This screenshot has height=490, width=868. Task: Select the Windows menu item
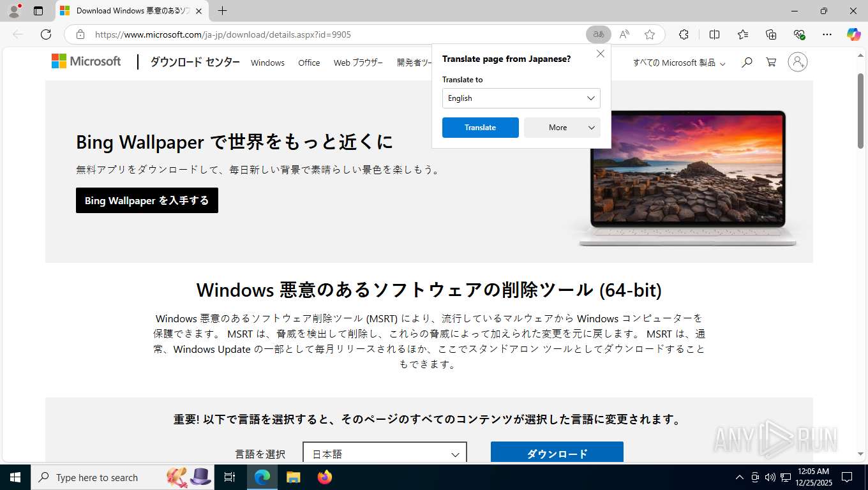267,63
